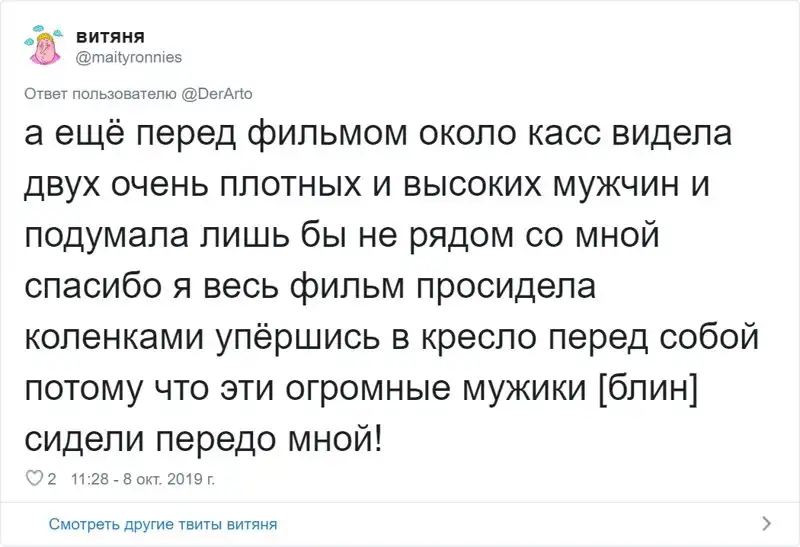This screenshot has width=800, height=547.
Task: Open the @maityronnies handle
Action: pyautogui.click(x=128, y=57)
